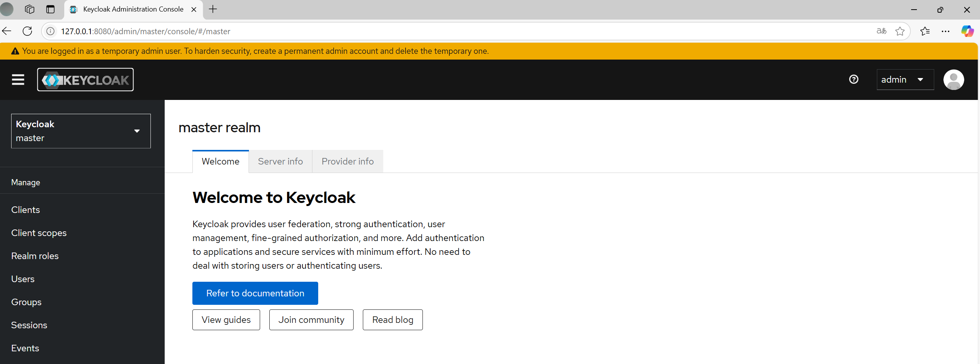This screenshot has width=980, height=364.
Task: Open Users in the sidebar
Action: coord(23,279)
